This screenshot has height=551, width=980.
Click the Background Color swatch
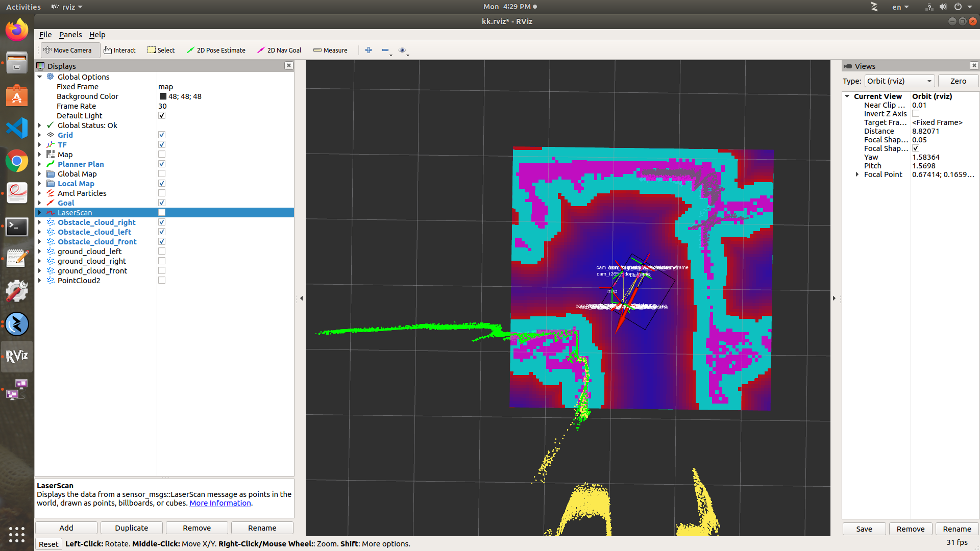(x=163, y=96)
